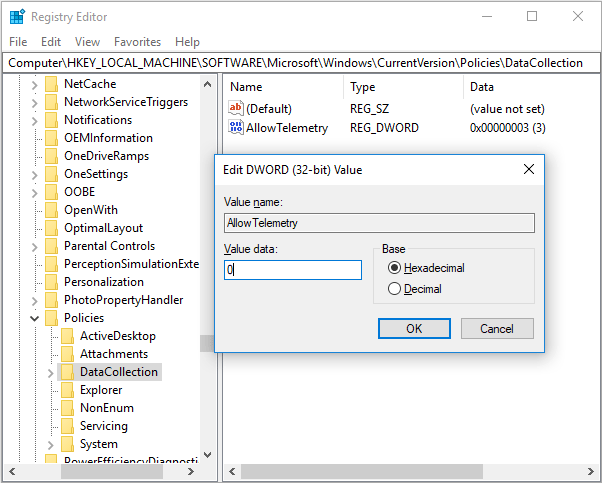Click the '(value not set)' data cell

coord(507,109)
